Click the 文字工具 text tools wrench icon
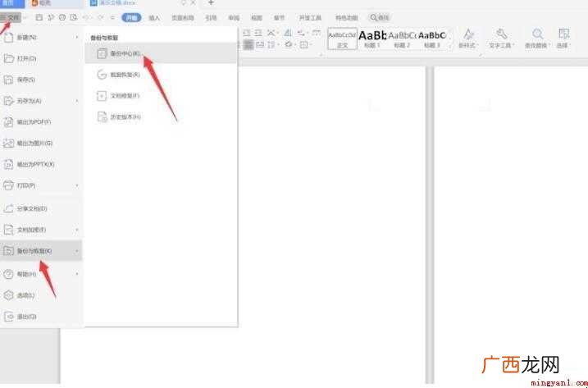588x388 pixels. (x=501, y=34)
